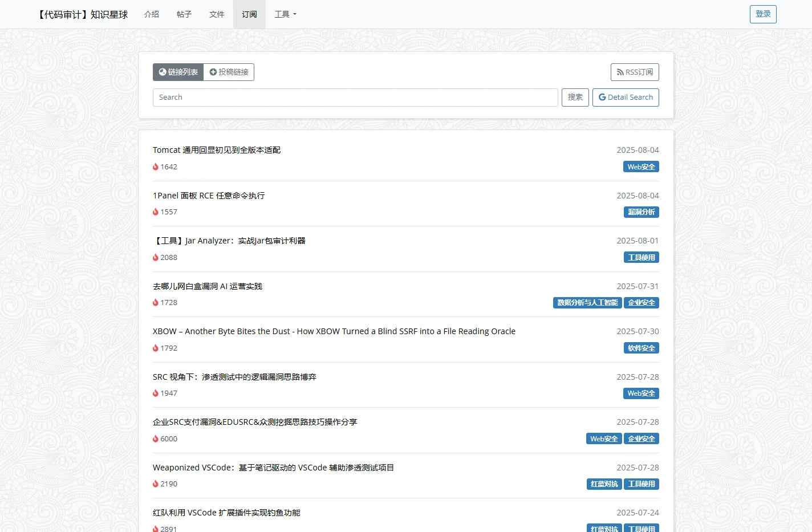Screen dimensions: 812x532
Task: Click flame icon beside 1728
Action: [x=156, y=302]
